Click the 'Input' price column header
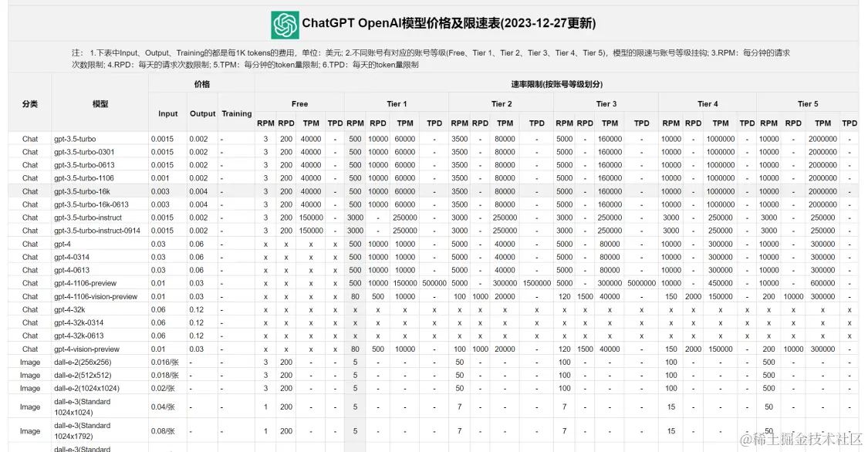 pyautogui.click(x=167, y=113)
